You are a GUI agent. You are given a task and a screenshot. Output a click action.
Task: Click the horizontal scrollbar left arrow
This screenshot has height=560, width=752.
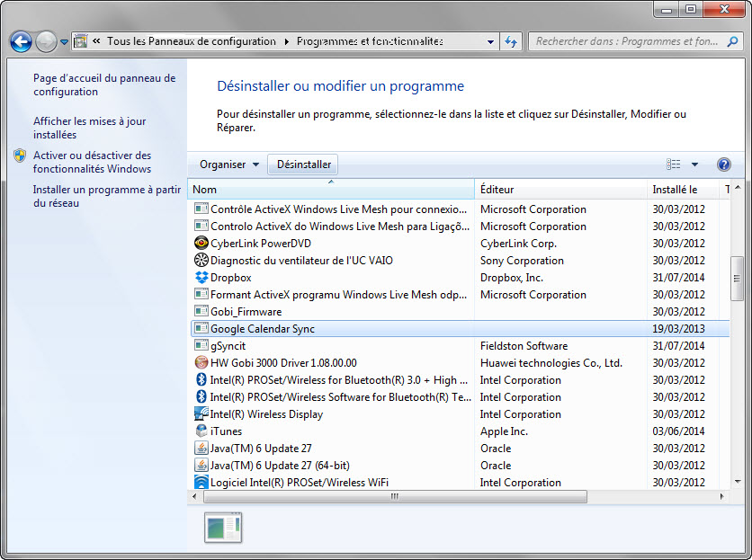[x=194, y=496]
